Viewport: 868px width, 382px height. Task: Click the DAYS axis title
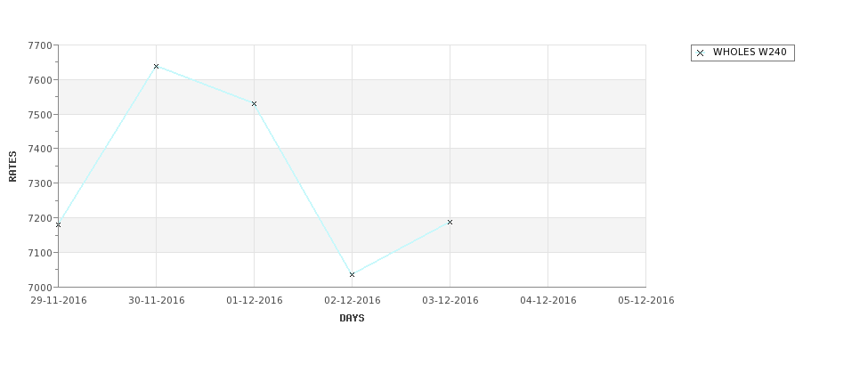352,319
